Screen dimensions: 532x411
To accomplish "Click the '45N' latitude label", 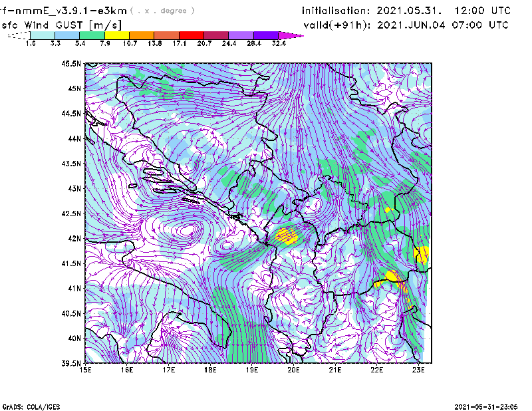I will [x=74, y=88].
